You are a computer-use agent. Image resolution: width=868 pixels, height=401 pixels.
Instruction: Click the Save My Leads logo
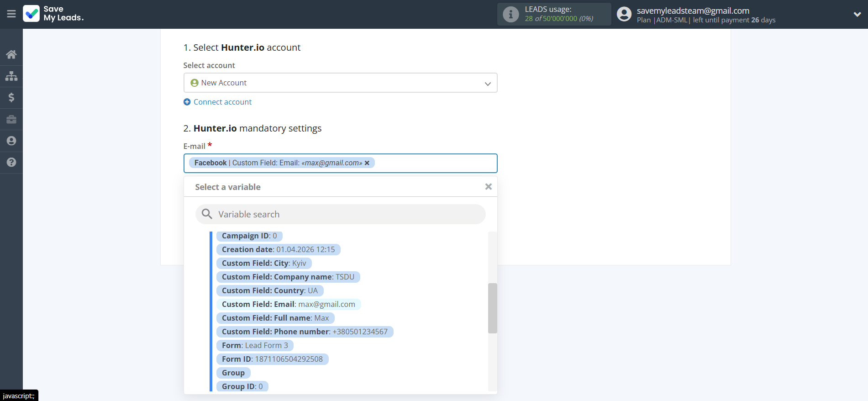coord(53,14)
